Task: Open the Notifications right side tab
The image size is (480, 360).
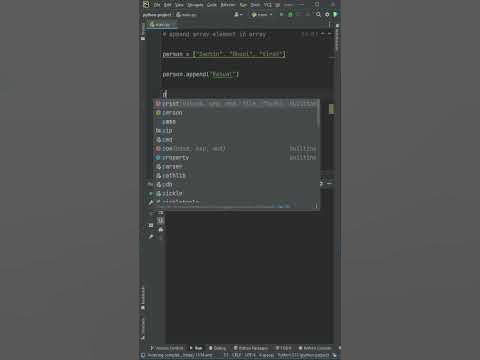Action: (x=337, y=38)
